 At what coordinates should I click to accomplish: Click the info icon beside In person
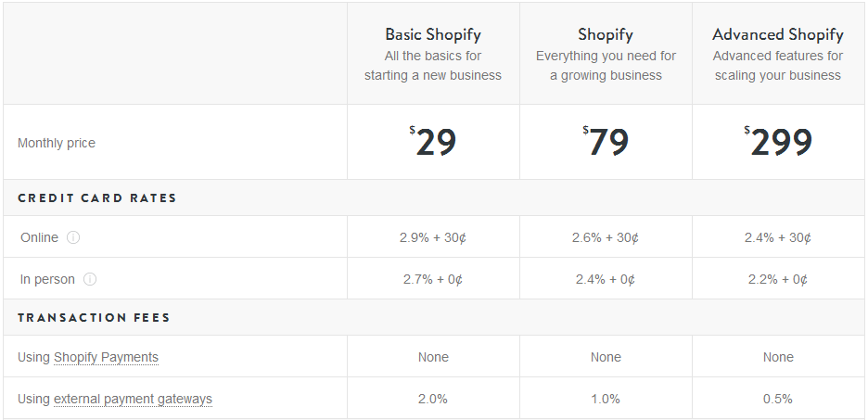pos(90,279)
